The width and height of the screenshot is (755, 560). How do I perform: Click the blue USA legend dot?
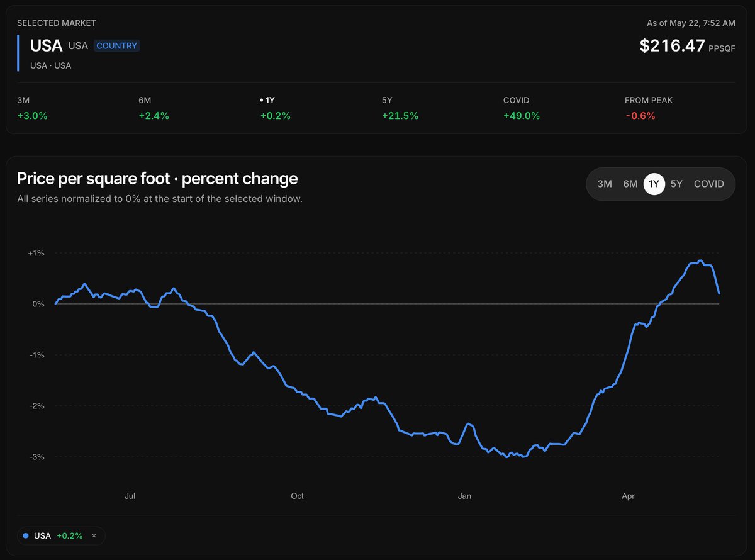25,536
